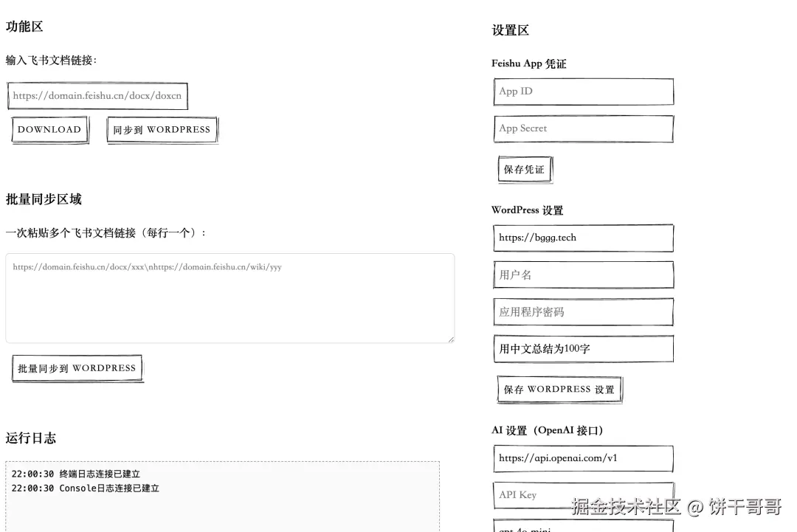This screenshot has height=532, width=797.
Task: Click the OpenAI API URL field
Action: 584,459
